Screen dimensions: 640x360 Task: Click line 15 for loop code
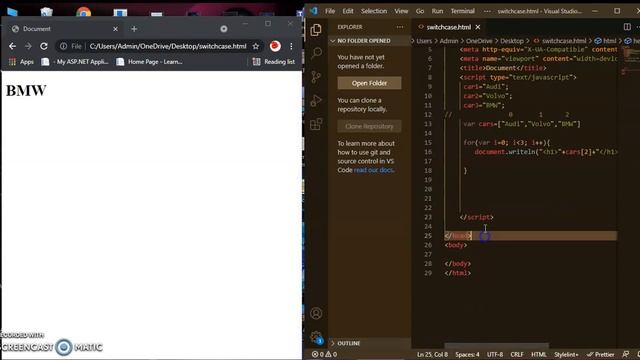[507, 142]
